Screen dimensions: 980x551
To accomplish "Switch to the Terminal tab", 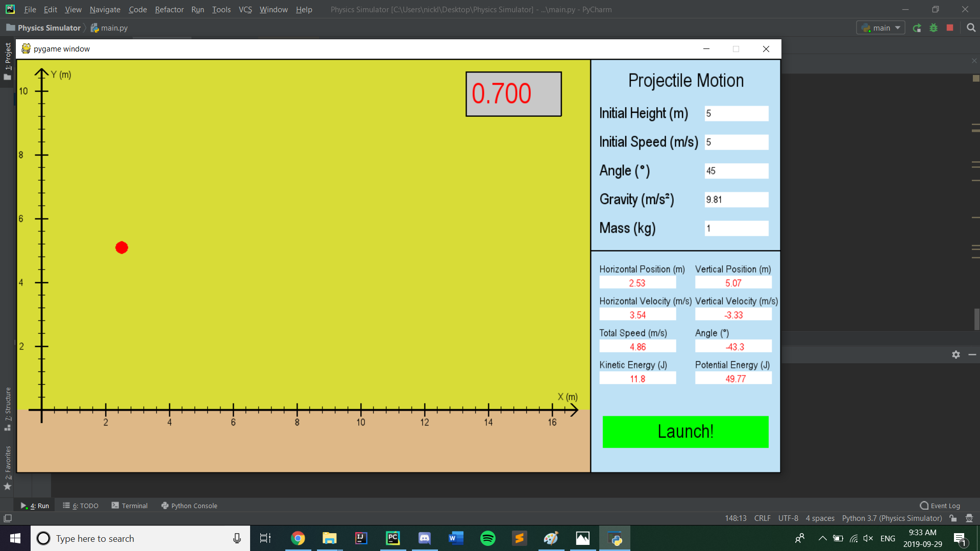I will pyautogui.click(x=130, y=506).
